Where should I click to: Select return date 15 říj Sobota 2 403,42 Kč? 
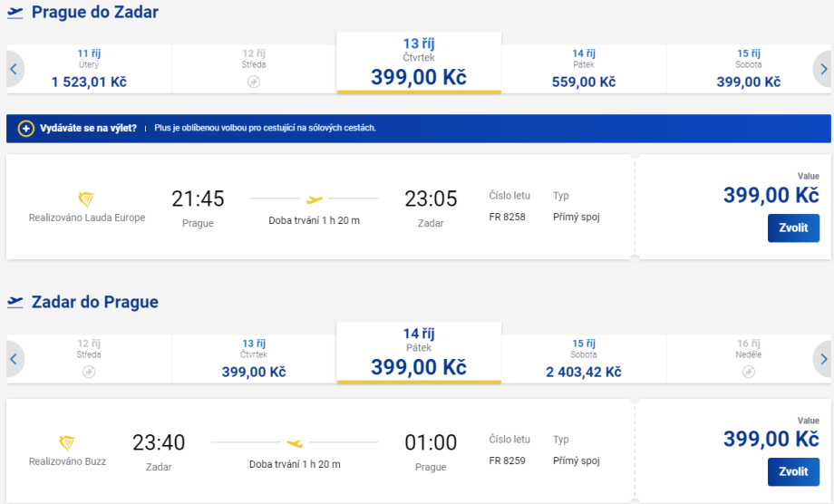pos(584,359)
